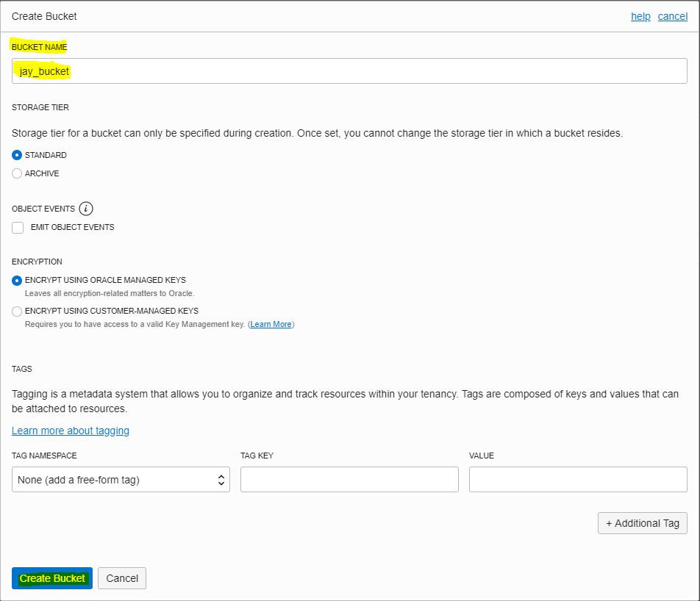700x601 pixels.
Task: Choose Encrypt Using Oracle Managed Keys
Action: click(17, 280)
